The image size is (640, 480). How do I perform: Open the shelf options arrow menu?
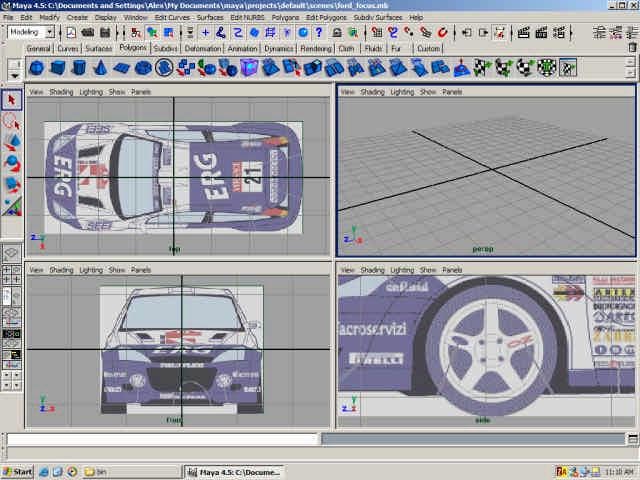[x=14, y=74]
